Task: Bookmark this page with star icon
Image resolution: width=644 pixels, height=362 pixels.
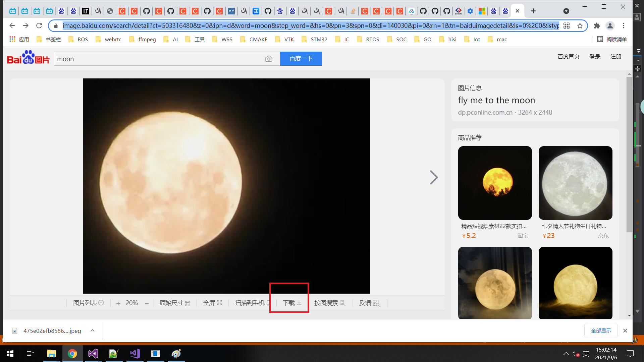Action: coord(580,25)
